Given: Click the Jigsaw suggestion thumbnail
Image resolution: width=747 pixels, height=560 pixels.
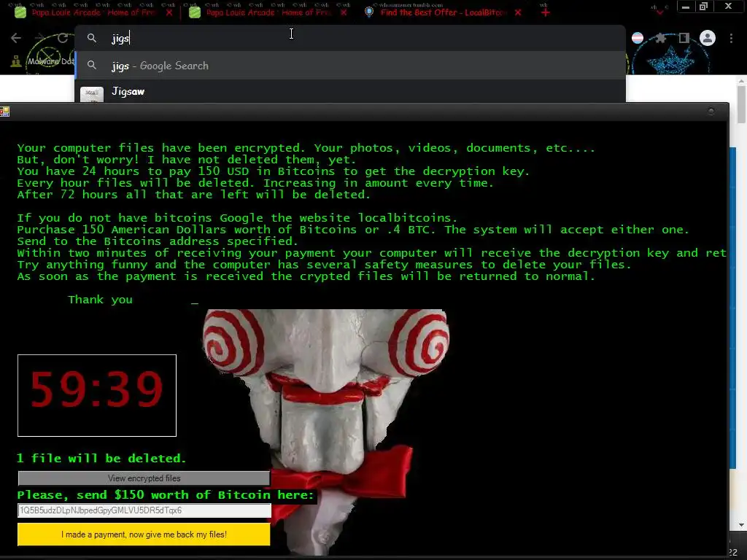Looking at the screenshot, I should point(92,94).
